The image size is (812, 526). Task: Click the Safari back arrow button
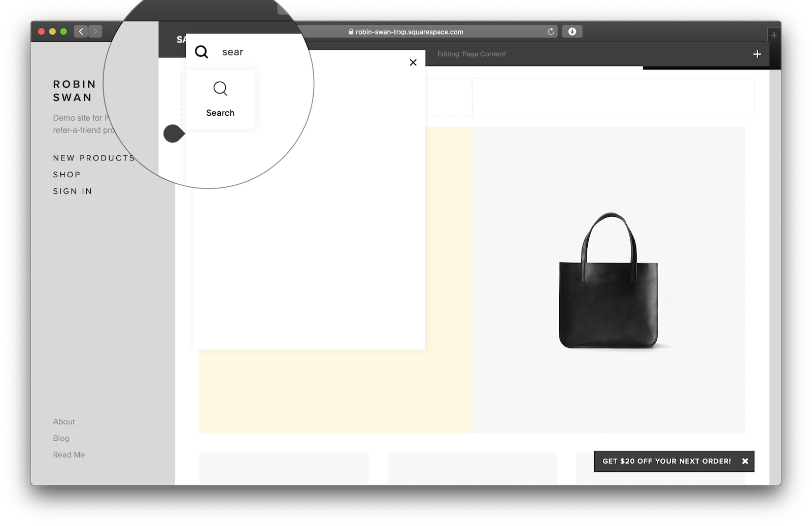point(81,31)
